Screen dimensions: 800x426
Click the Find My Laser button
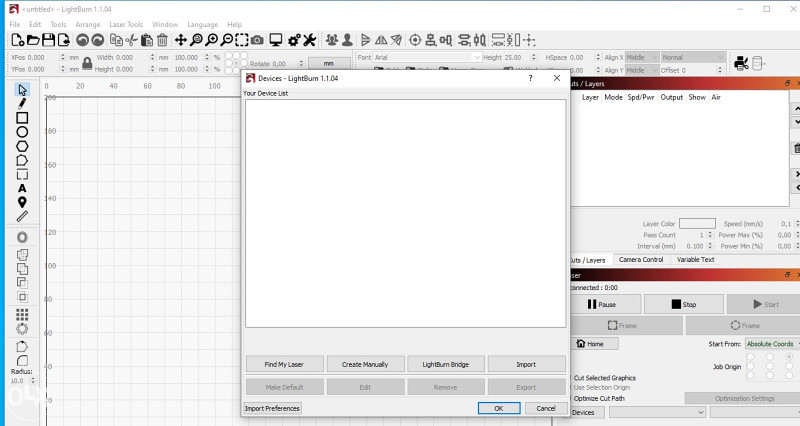click(x=284, y=364)
